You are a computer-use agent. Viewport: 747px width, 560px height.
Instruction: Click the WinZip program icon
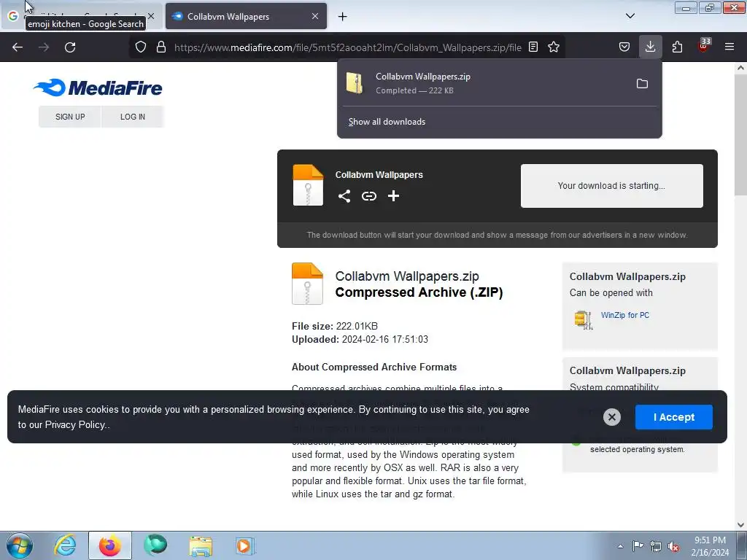point(583,319)
